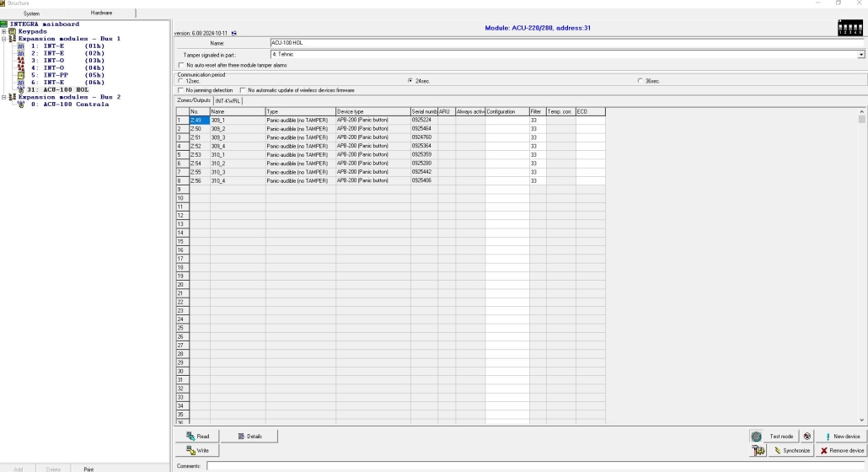This screenshot has height=472, width=868.
Task: Switch to the System tab
Action: coord(31,13)
